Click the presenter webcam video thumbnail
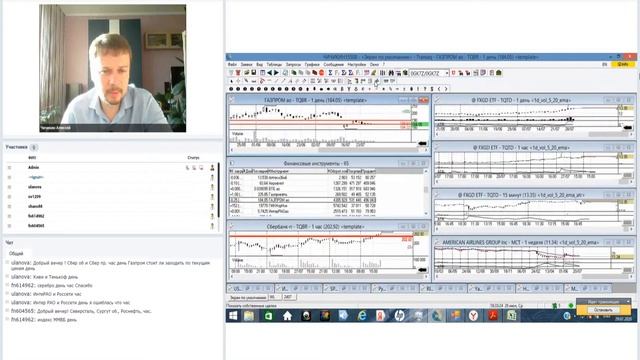Viewport: 640px width, 360px height. (113, 68)
